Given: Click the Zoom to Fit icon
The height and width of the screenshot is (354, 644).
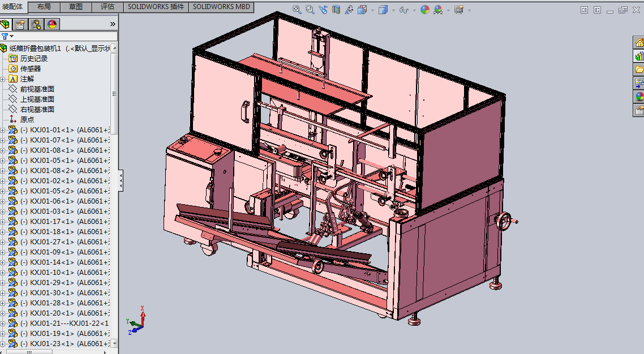Looking at the screenshot, I should [x=297, y=10].
